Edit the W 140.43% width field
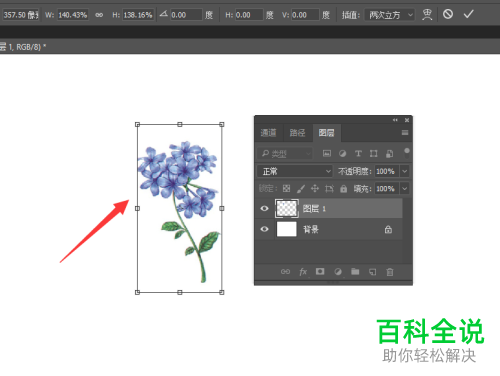This screenshot has width=500, height=376. [73, 15]
